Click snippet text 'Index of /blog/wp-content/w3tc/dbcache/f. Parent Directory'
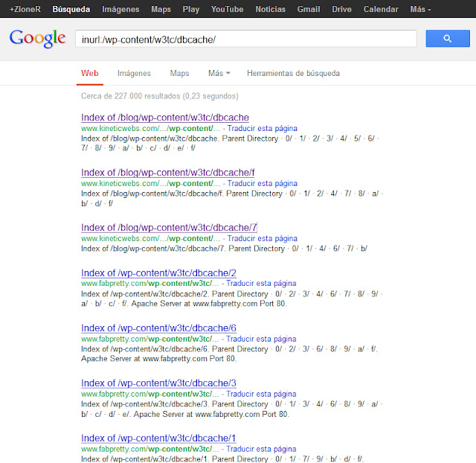 point(181,194)
